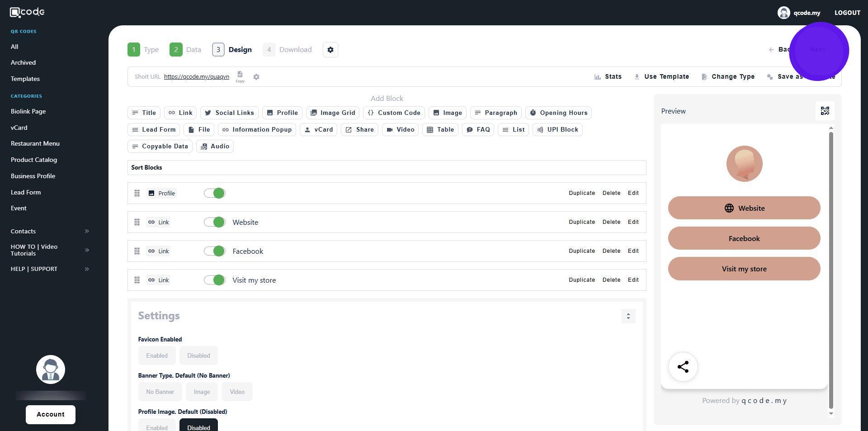Click the preview panel vertical scrollbar
The image size is (868, 431).
pyautogui.click(x=830, y=270)
